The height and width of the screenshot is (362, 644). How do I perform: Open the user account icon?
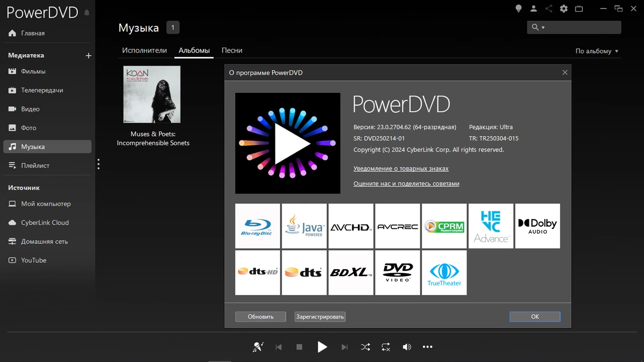click(x=533, y=9)
